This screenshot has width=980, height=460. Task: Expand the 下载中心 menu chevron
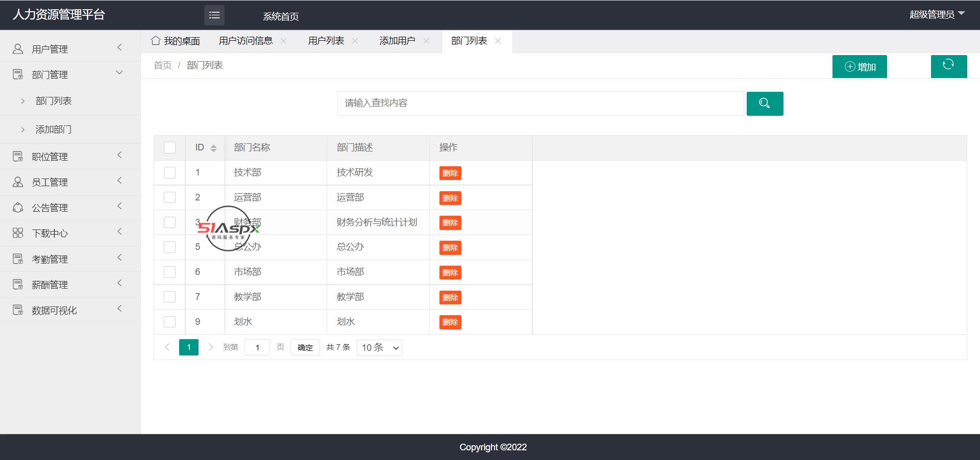pos(119,232)
